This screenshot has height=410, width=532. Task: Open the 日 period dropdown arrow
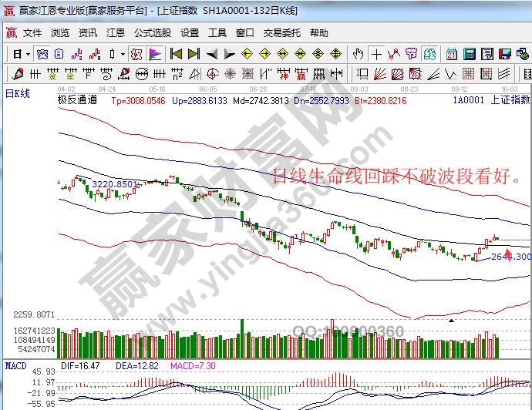[x=28, y=54]
